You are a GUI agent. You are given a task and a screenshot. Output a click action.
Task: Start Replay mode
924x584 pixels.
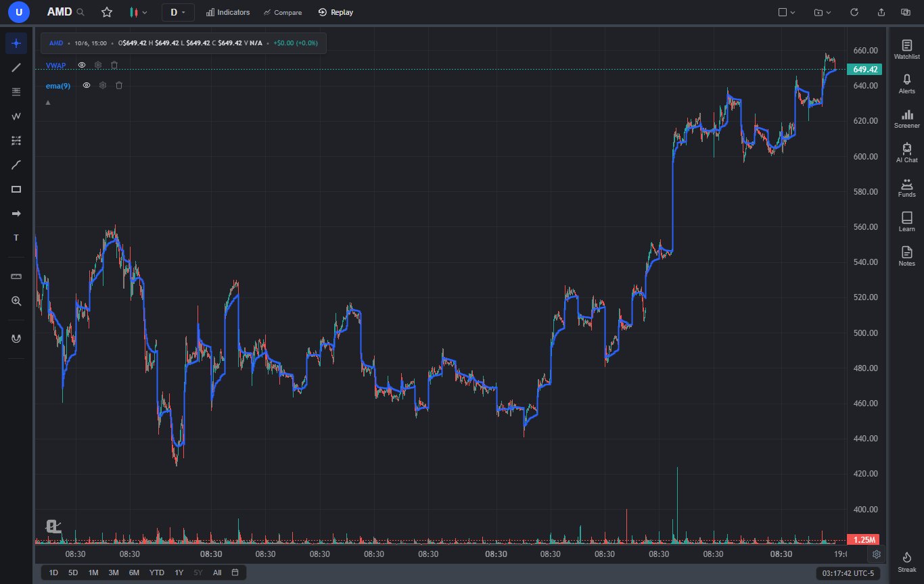coord(336,12)
